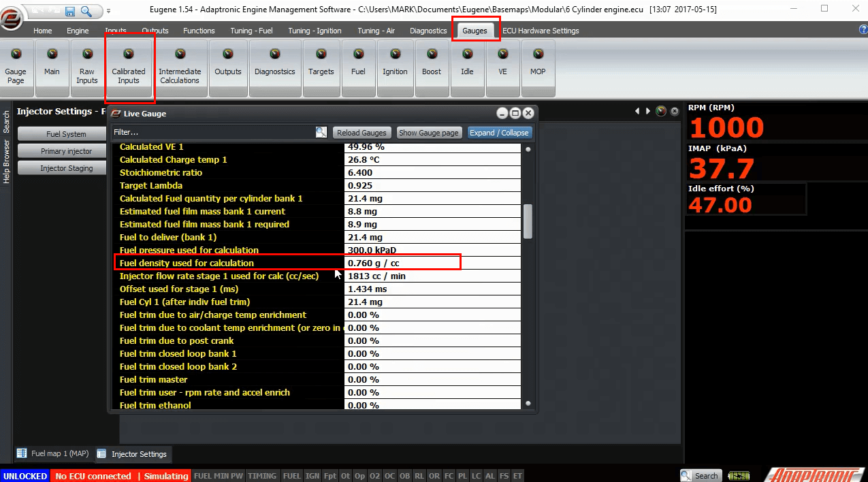Image resolution: width=868 pixels, height=482 pixels.
Task: Open the Boost gauges group
Action: [x=432, y=67]
